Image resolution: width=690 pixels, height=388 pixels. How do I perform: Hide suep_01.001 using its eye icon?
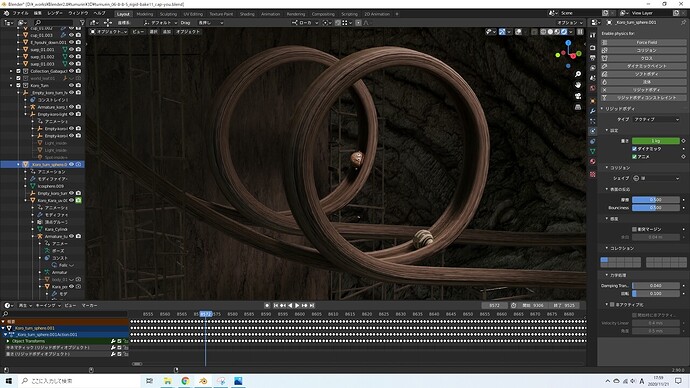point(71,50)
